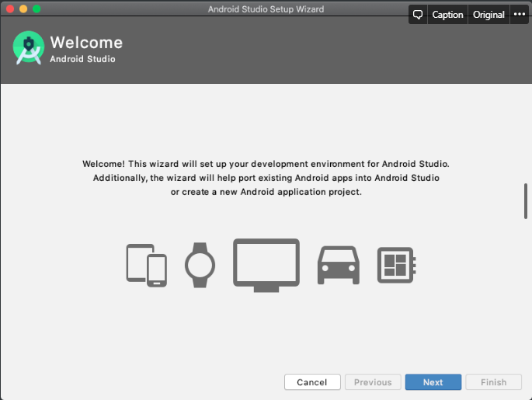Click the Android Studio logo icon
This screenshot has height=400, width=532.
pos(29,47)
